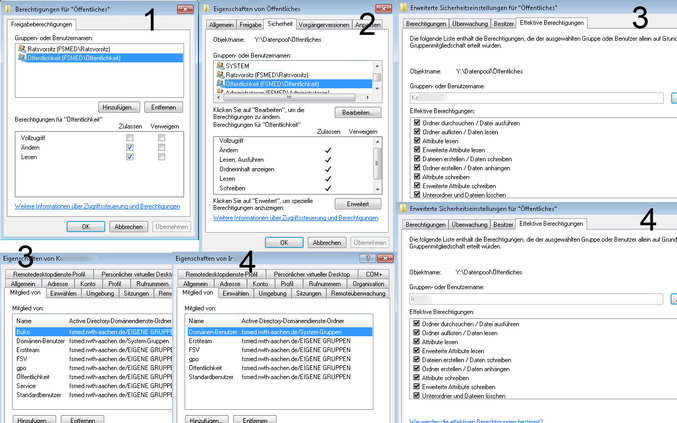Screen dimensions: 677x423
Task: Click Hinzufügen button in Berechtigungen window
Action: [120, 107]
